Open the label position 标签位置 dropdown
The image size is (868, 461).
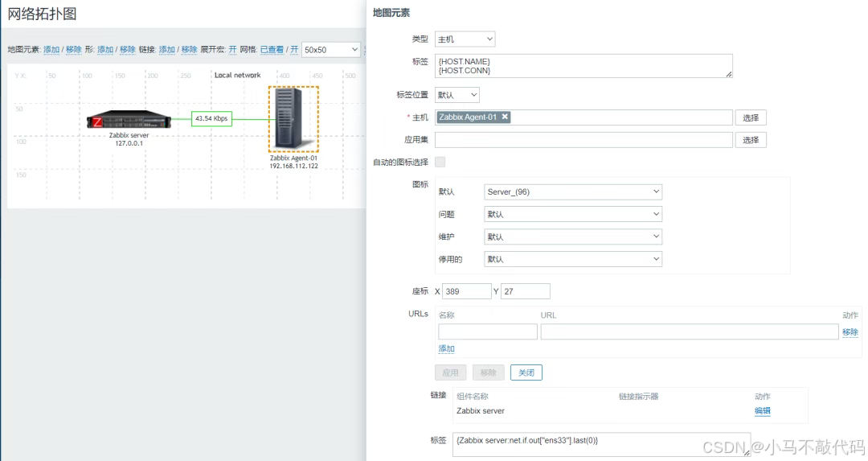(x=457, y=95)
